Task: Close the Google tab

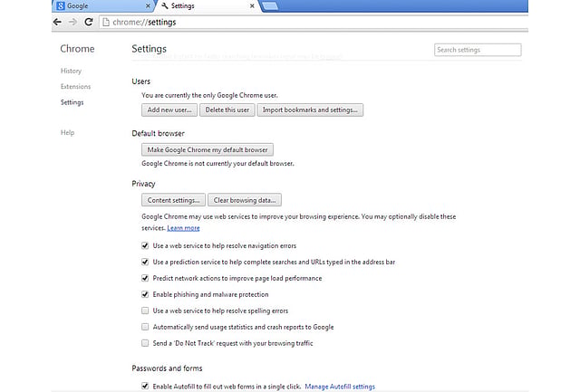Action: 148,6
